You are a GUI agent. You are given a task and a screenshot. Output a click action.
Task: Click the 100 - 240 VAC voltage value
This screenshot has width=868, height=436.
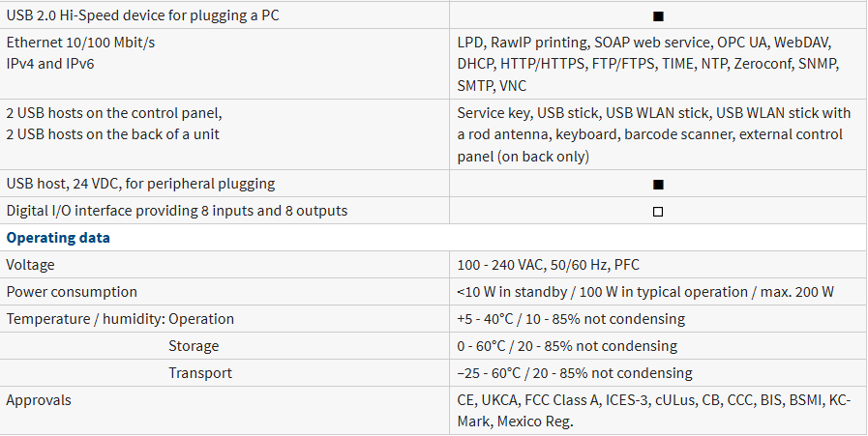click(548, 265)
